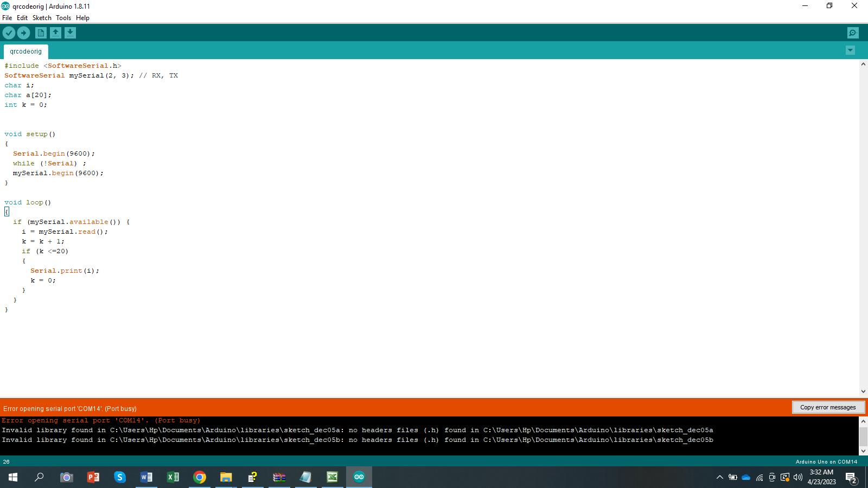
Task: Click the editor's vertical scrollbar
Action: (863, 228)
